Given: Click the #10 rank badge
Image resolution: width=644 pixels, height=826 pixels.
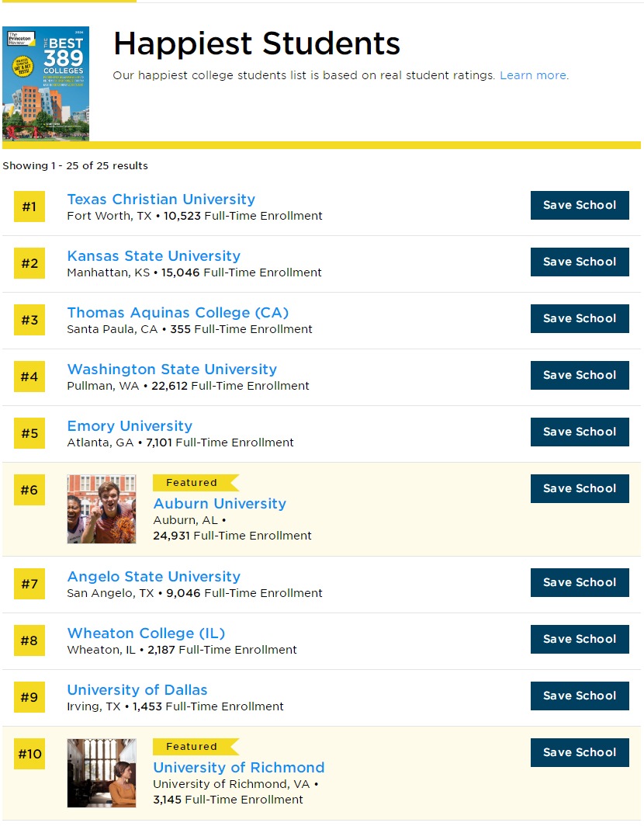Looking at the screenshot, I should 29,754.
